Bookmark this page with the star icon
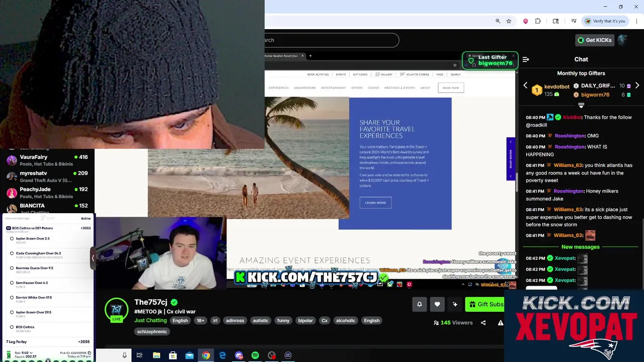The image size is (644, 362). 509,21
